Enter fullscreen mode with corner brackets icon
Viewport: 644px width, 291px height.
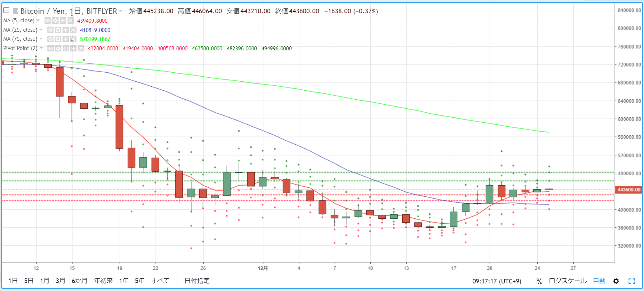tap(632, 281)
